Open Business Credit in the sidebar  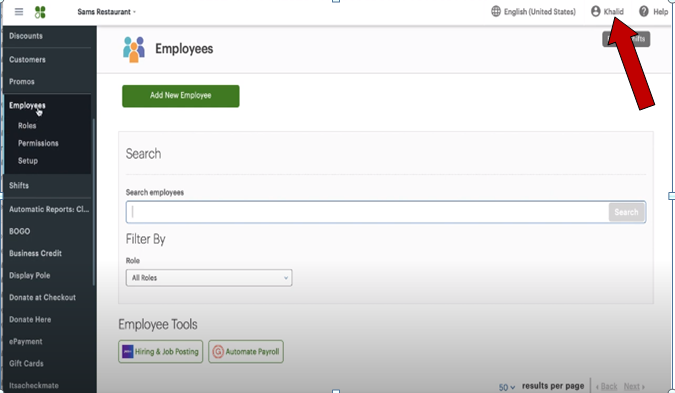(35, 254)
